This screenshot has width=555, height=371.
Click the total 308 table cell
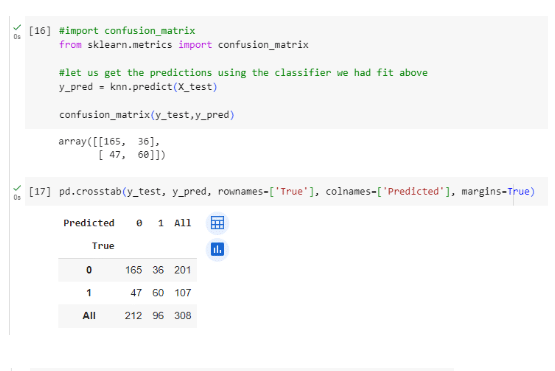click(x=183, y=315)
